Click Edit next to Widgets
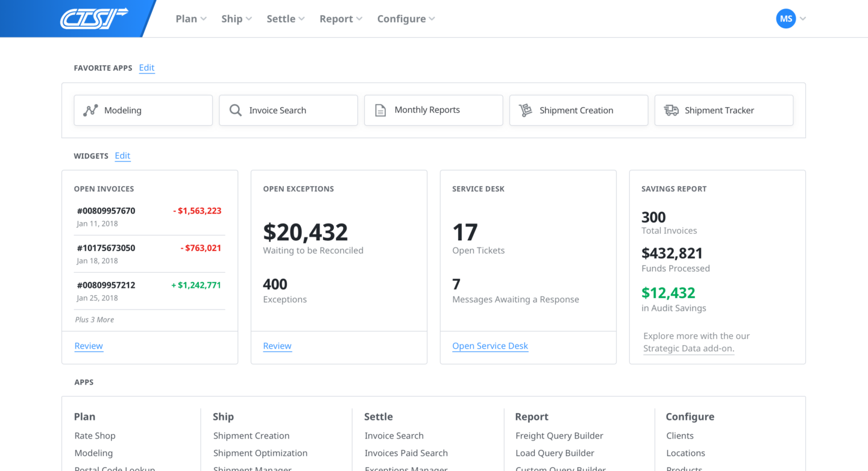 [x=122, y=156]
